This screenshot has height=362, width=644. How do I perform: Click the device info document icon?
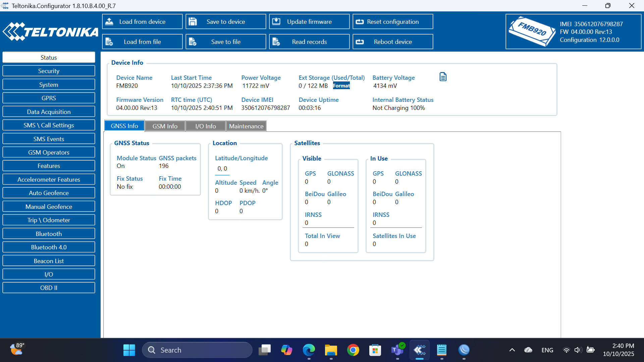[x=443, y=77]
